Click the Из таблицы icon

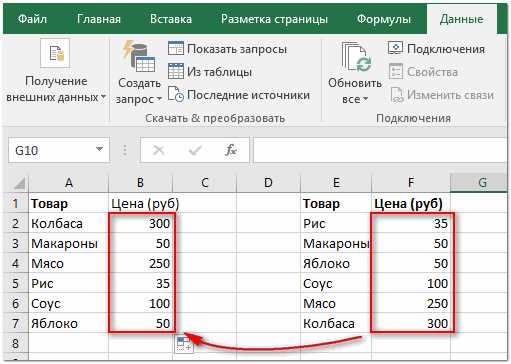tap(176, 71)
